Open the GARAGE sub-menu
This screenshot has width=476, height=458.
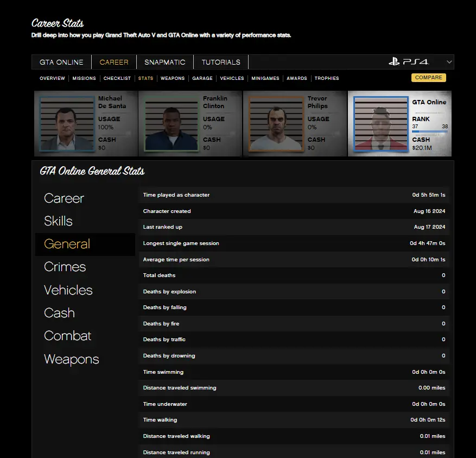(202, 78)
